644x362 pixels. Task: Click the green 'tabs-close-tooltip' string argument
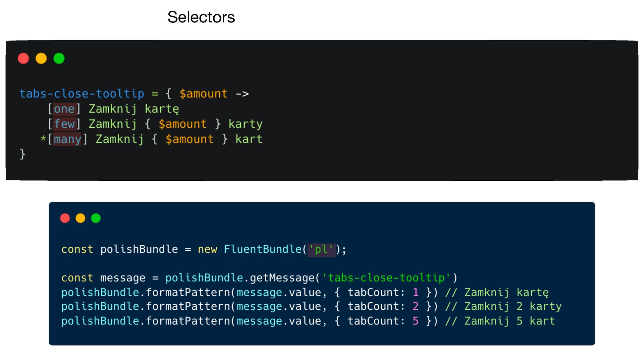(x=386, y=278)
